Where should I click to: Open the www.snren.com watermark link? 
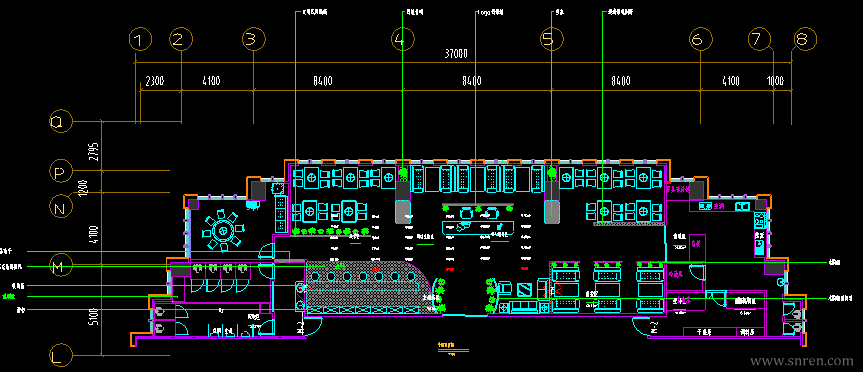802,362
